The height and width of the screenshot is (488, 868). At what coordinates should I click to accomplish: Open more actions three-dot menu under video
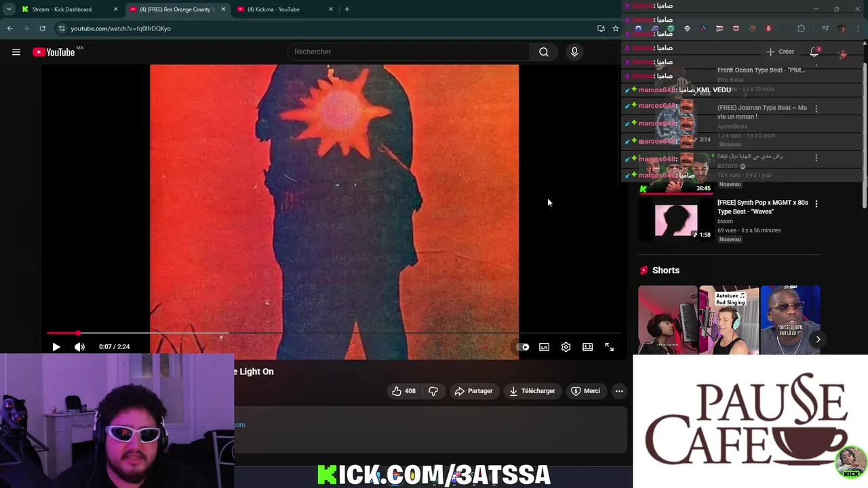(x=619, y=391)
